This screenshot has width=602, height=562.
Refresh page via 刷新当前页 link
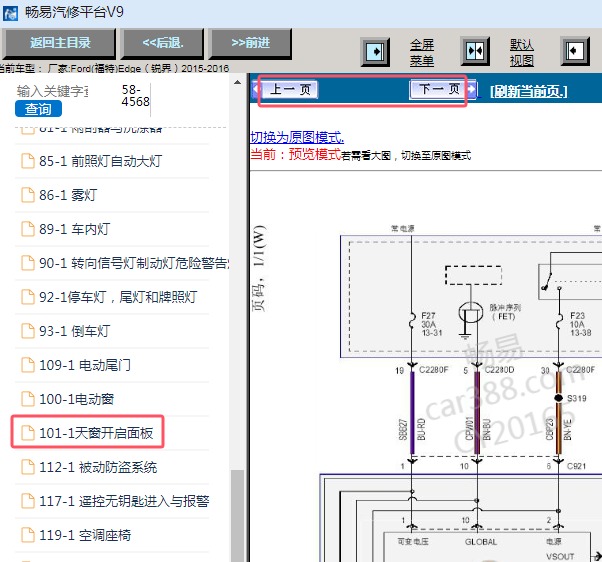[529, 91]
